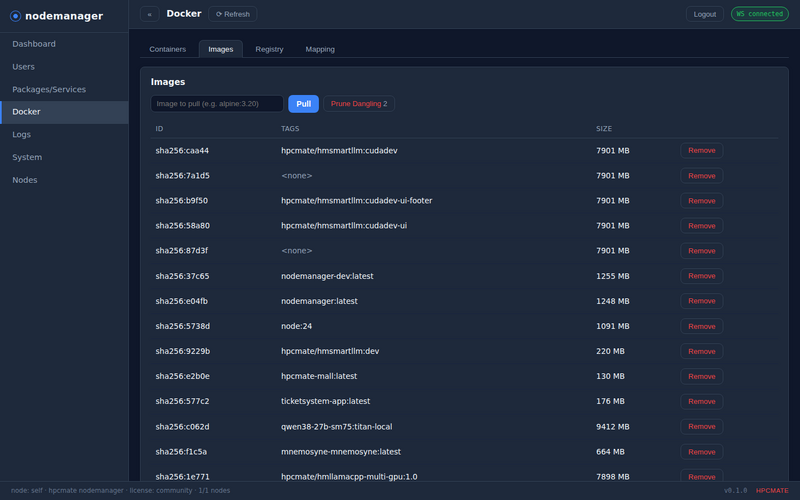
Task: Go to Users page
Action: point(64,67)
